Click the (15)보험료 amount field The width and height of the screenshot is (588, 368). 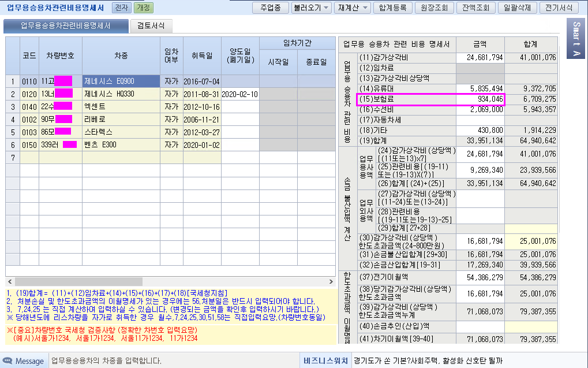tap(480, 99)
